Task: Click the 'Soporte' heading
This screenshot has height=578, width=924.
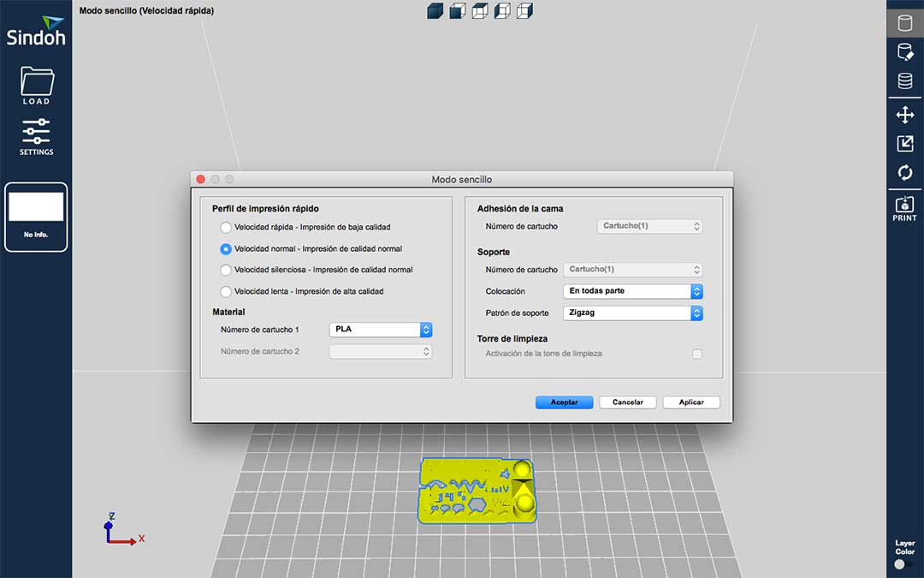Action: pyautogui.click(x=494, y=252)
